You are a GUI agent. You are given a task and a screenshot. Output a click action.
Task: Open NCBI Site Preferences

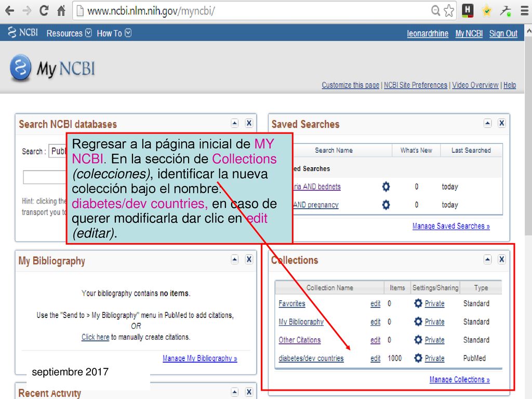416,85
